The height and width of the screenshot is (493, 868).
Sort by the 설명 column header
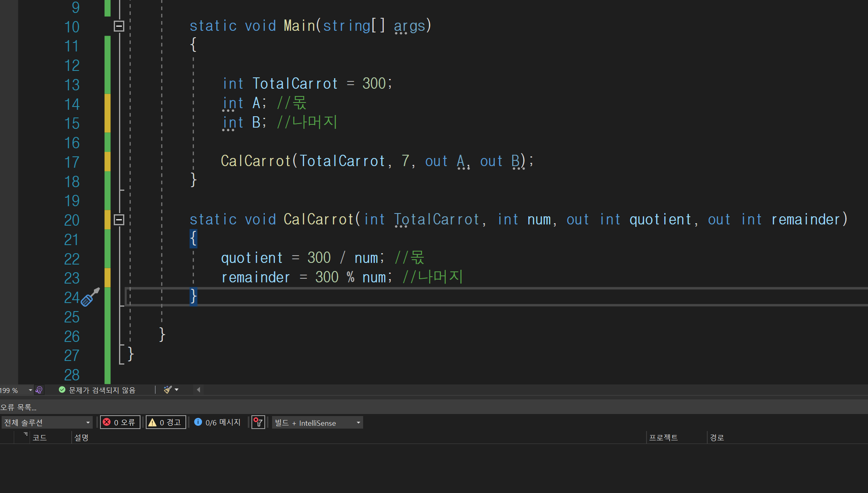coord(81,438)
